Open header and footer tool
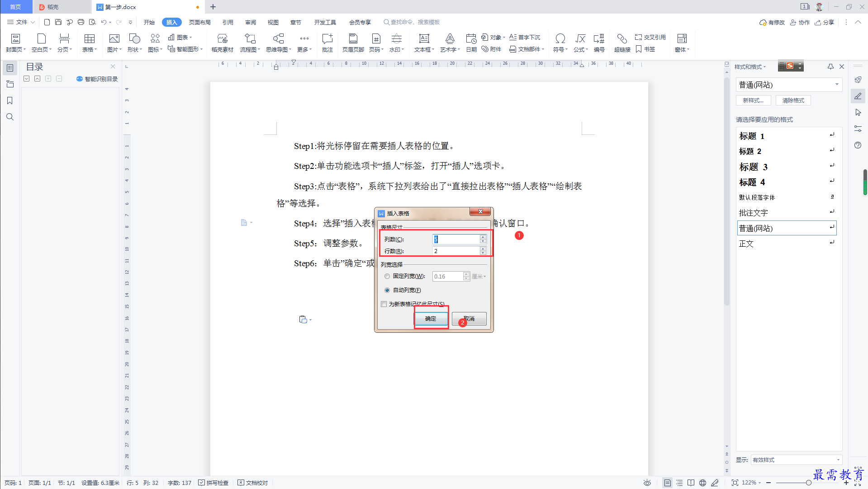Screen dimensions: 868x489 coord(353,43)
